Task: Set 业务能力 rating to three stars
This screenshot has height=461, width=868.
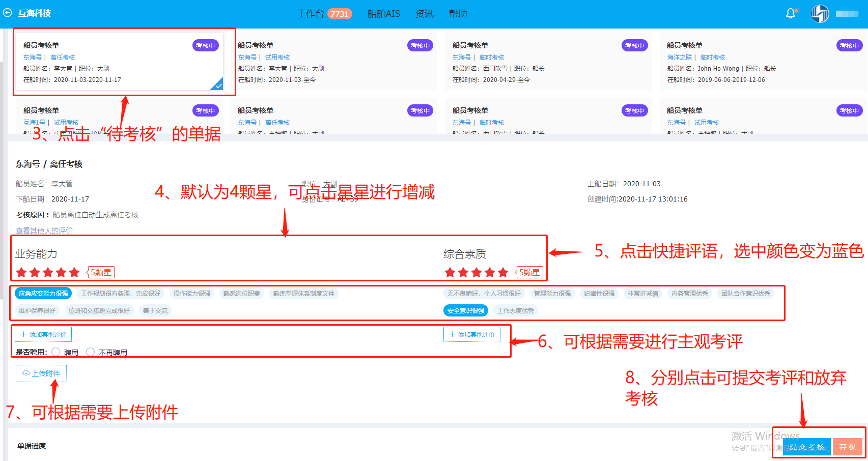Action: tap(48, 272)
